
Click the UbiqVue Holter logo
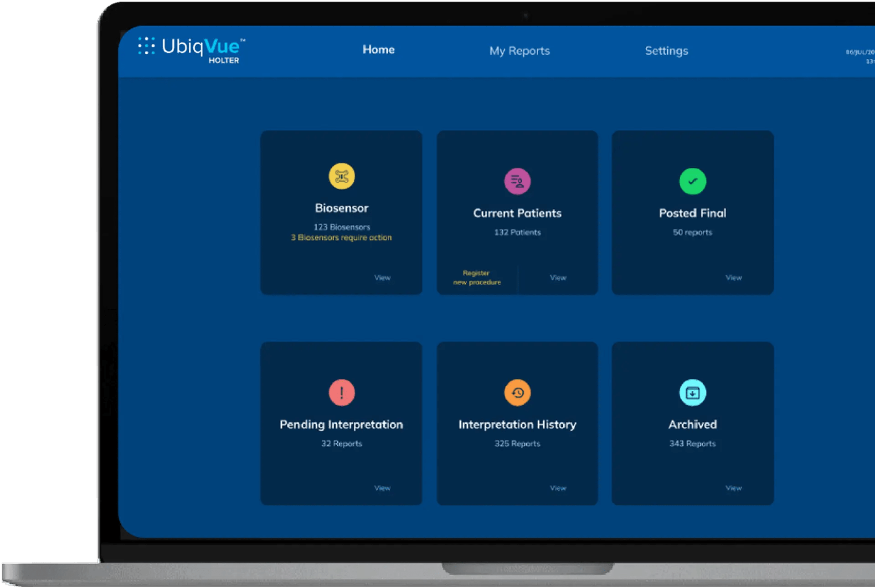192,50
